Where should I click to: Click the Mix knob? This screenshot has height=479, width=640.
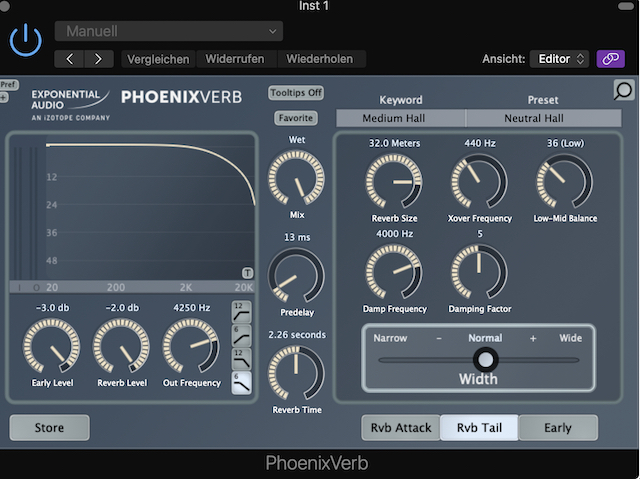coord(296,178)
